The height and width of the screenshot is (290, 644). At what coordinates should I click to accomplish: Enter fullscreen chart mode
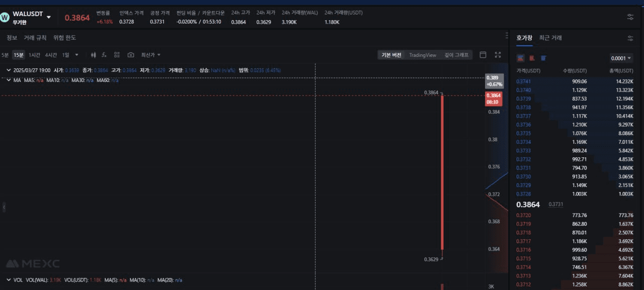(x=498, y=55)
